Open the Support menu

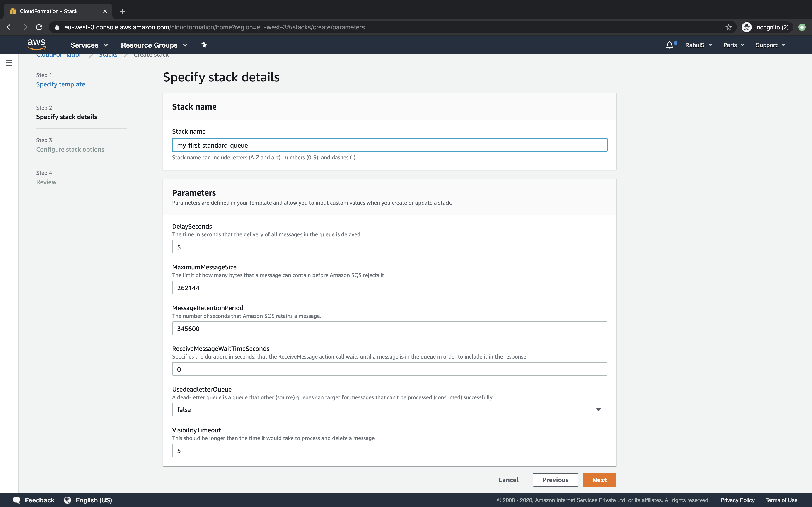click(x=770, y=45)
